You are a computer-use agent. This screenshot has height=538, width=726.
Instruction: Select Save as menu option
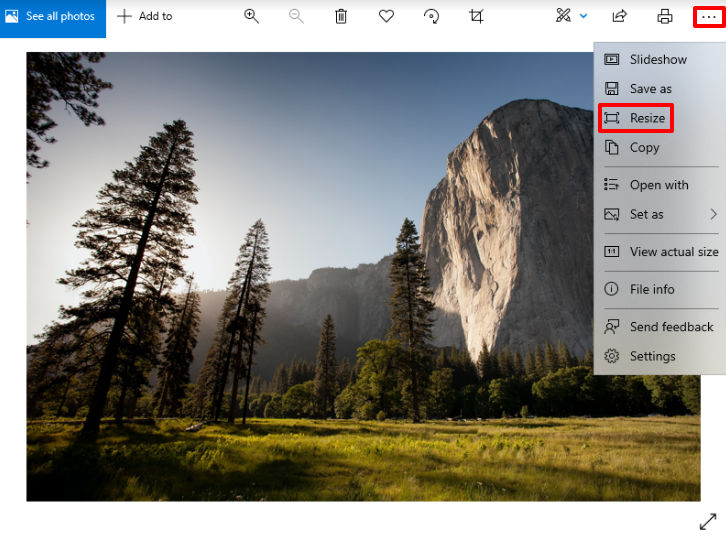click(x=650, y=89)
